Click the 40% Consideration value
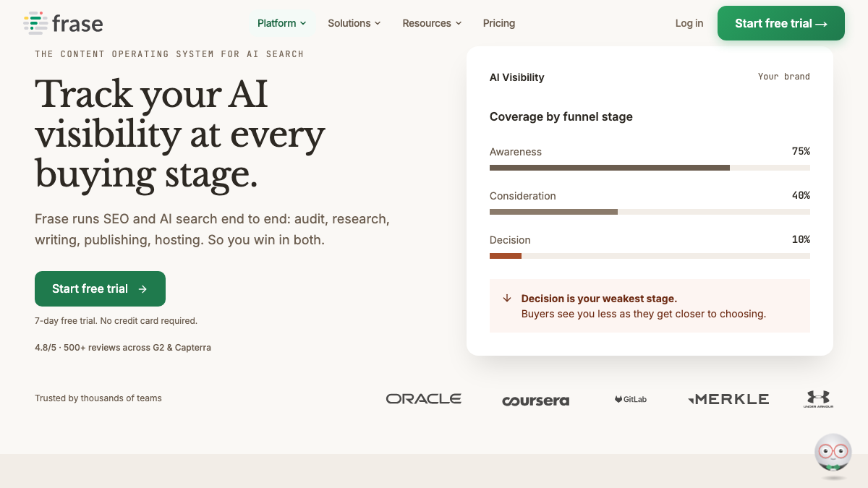 (x=801, y=195)
